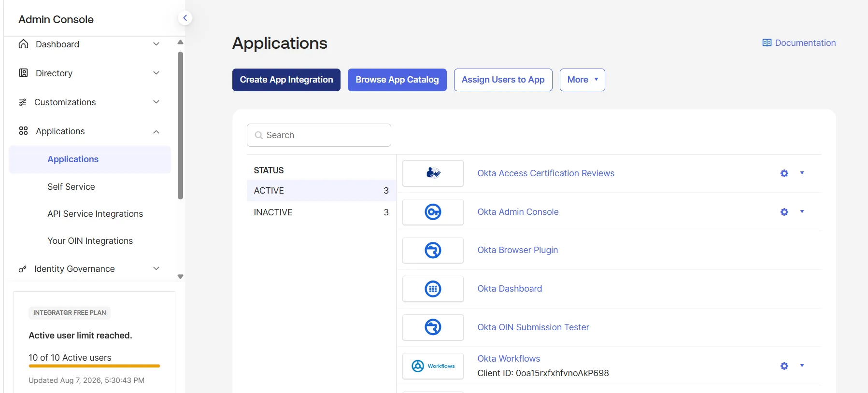The image size is (868, 393).
Task: Click the sidebar vertical scrollbar thumb
Action: [180, 126]
